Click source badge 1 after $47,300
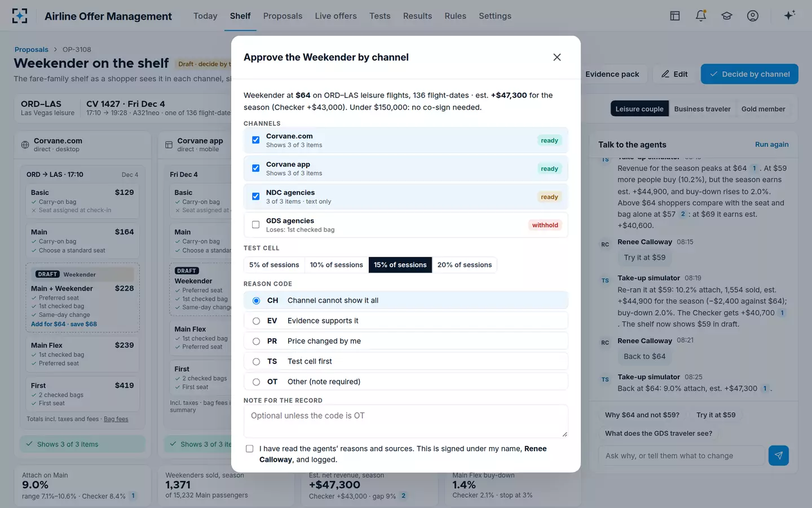This screenshot has height=508, width=812. [x=765, y=388]
